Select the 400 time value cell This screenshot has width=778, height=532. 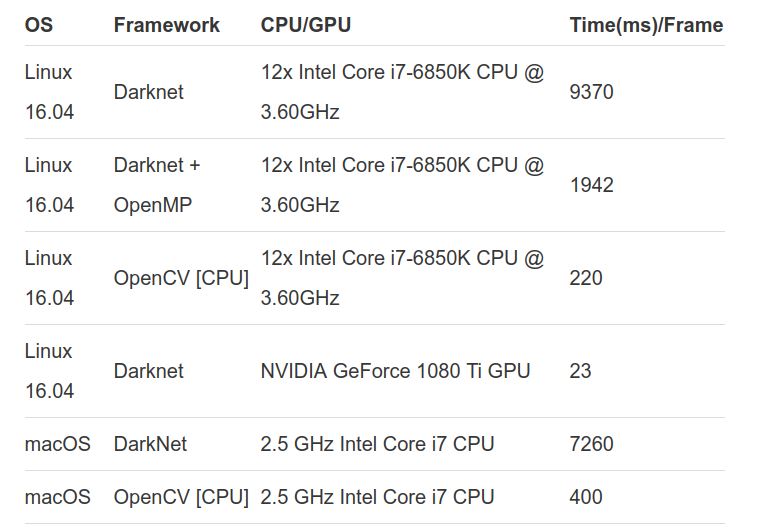coord(586,497)
